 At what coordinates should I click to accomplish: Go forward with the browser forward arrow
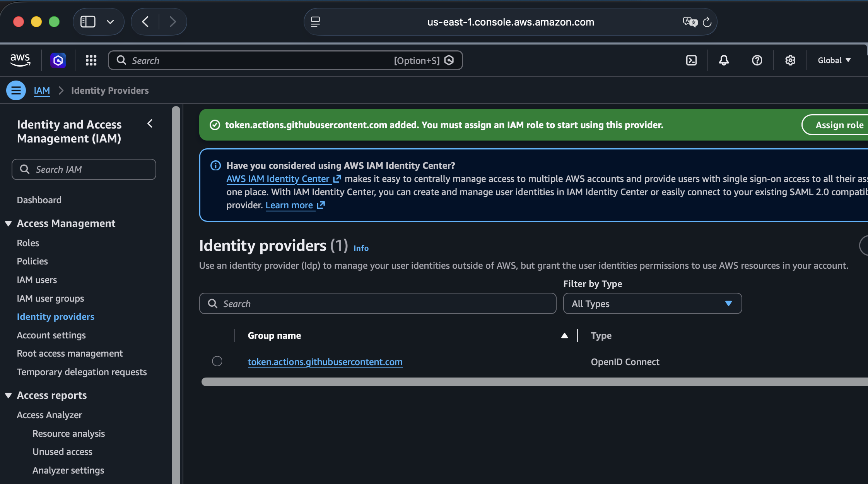pos(173,22)
